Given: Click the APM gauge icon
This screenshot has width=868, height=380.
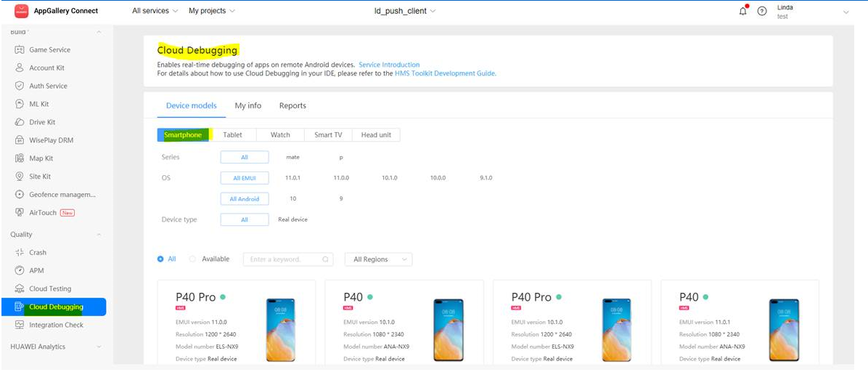Looking at the screenshot, I should (x=20, y=270).
